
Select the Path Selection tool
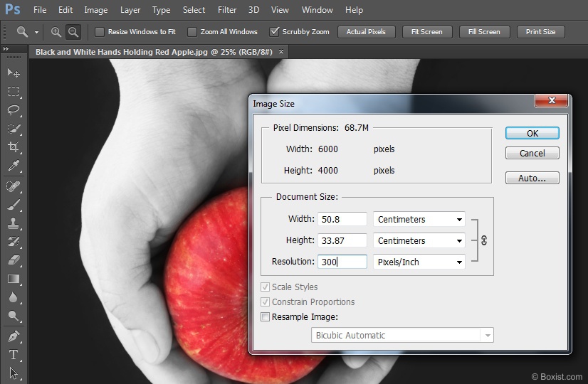tap(14, 373)
